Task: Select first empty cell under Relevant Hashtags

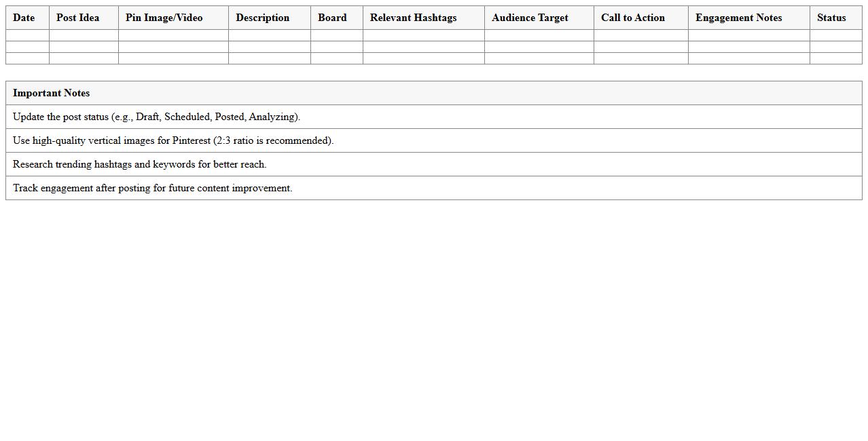Action: (423, 35)
